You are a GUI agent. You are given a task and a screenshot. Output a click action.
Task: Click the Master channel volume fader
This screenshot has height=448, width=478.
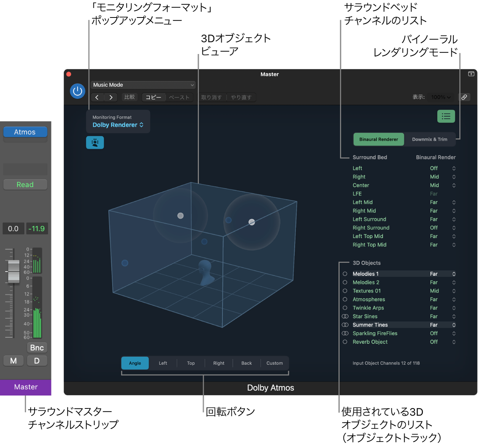[x=14, y=272]
